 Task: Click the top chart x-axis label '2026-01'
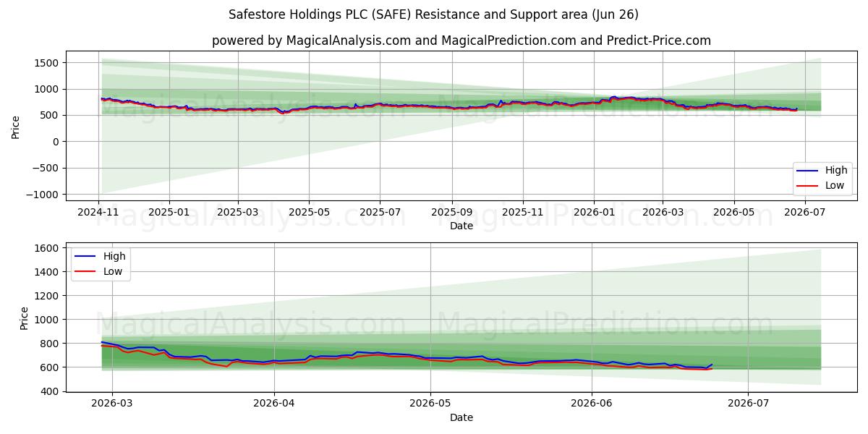point(593,212)
